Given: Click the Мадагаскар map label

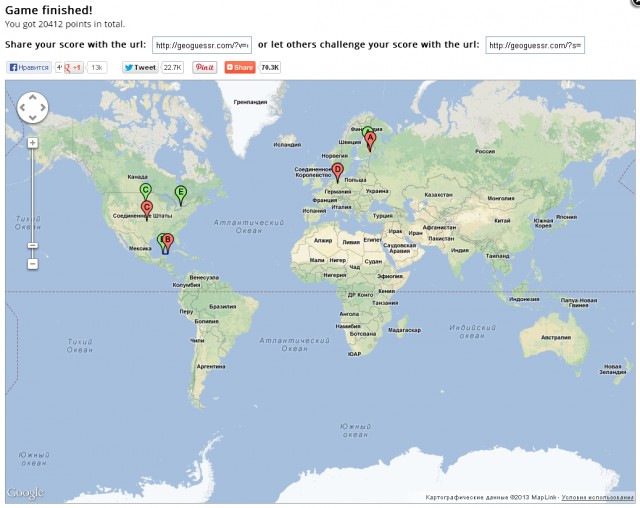Looking at the screenshot, I should click(404, 330).
